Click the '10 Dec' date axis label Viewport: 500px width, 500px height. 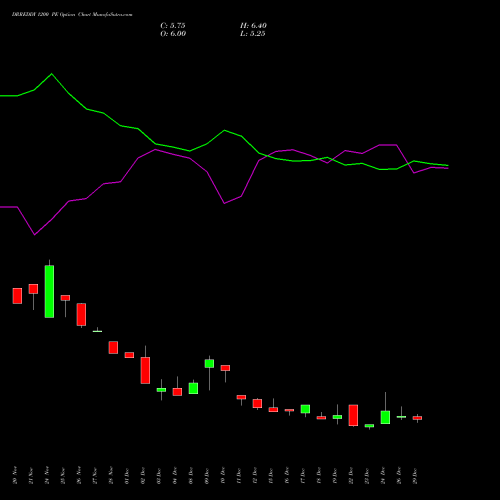[x=223, y=475]
